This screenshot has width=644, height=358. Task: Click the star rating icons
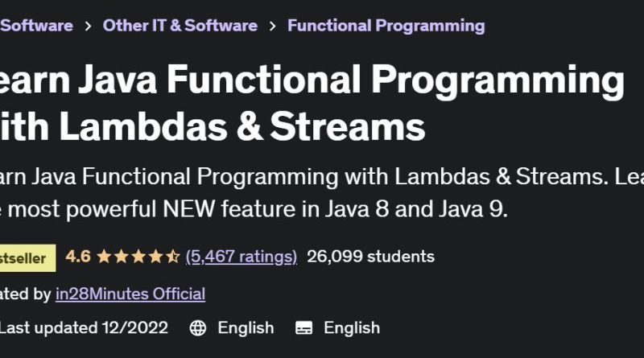[138, 257]
